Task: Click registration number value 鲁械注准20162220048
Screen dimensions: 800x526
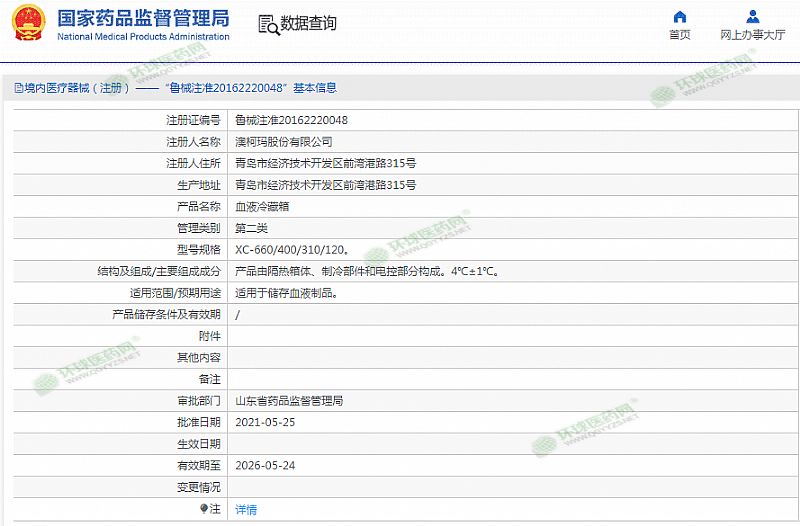Action: pos(291,120)
